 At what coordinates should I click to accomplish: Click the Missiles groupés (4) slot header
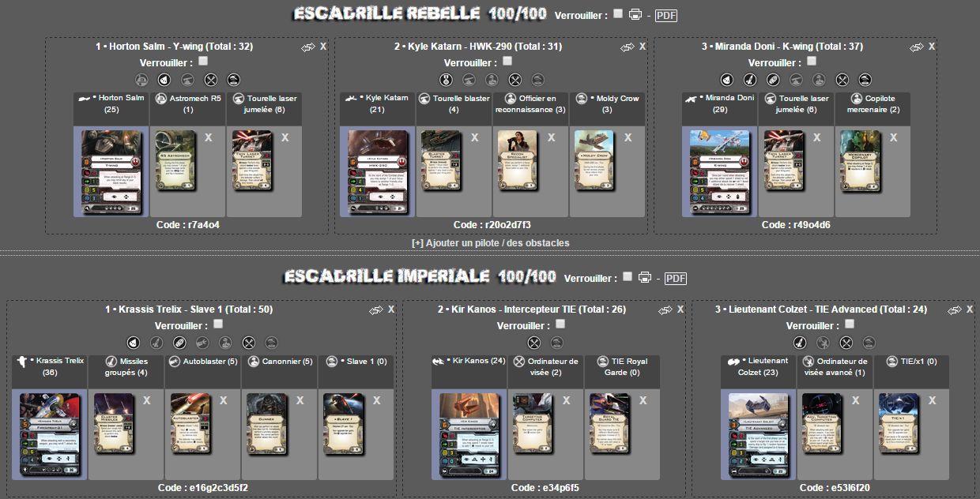pyautogui.click(x=126, y=372)
